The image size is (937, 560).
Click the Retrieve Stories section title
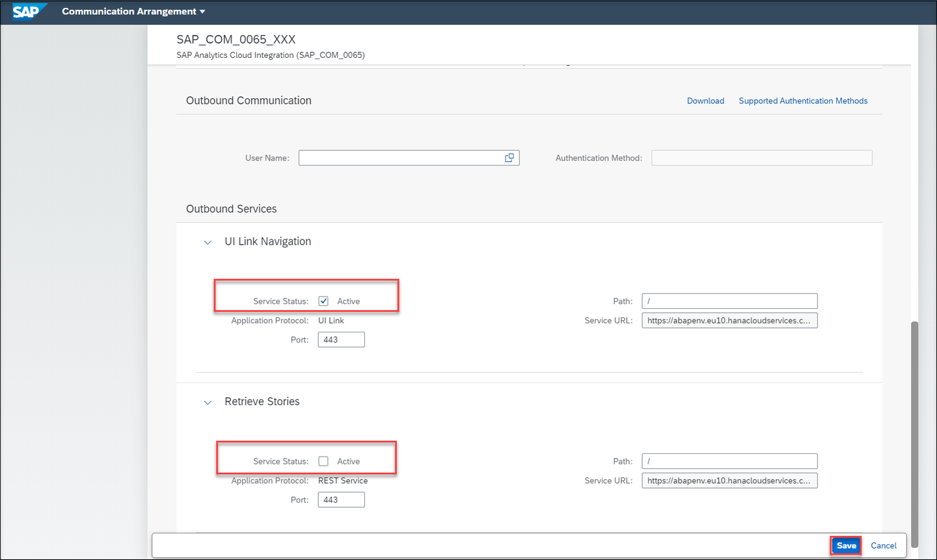point(262,401)
